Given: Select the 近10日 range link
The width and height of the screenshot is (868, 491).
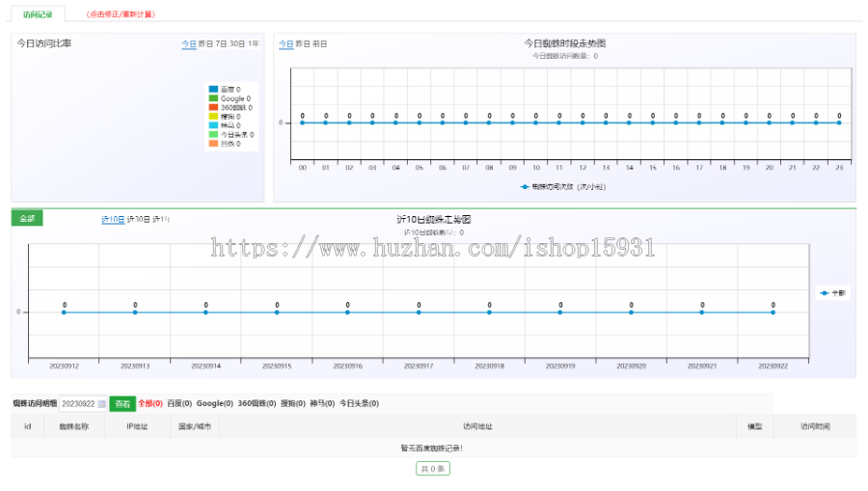Looking at the screenshot, I should pyautogui.click(x=113, y=220).
